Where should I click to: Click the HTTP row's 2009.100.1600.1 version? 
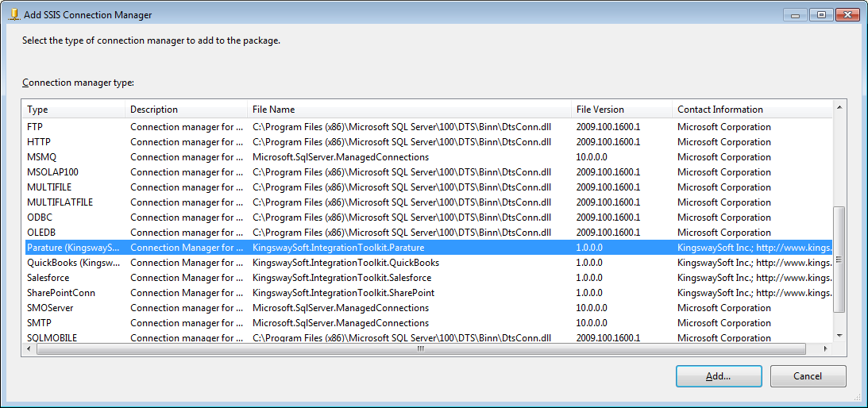click(x=608, y=142)
